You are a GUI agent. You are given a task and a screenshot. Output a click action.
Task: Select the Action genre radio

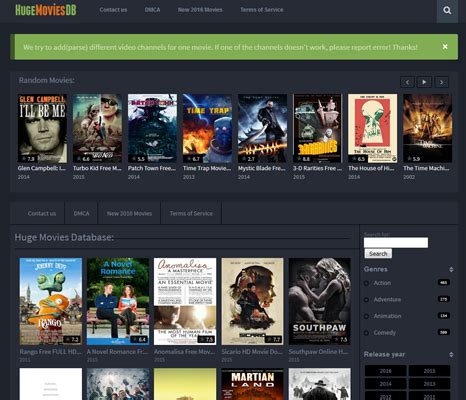366,283
